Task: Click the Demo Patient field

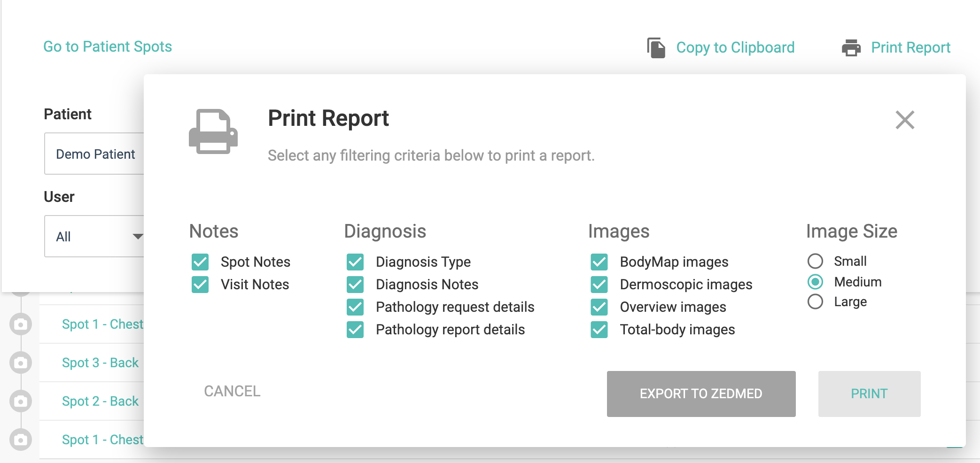Action: (95, 154)
